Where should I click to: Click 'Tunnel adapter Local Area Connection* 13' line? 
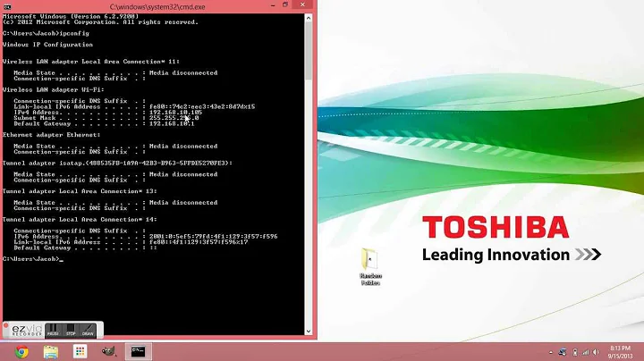pyautogui.click(x=80, y=191)
